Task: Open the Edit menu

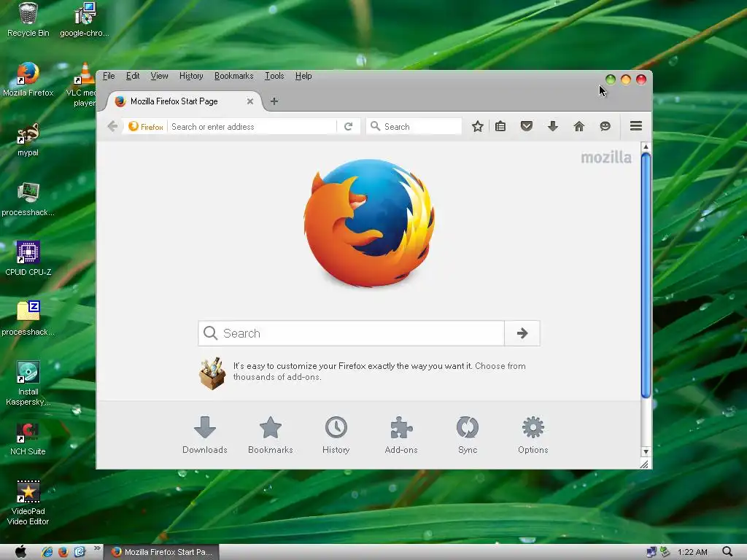Action: pyautogui.click(x=133, y=76)
